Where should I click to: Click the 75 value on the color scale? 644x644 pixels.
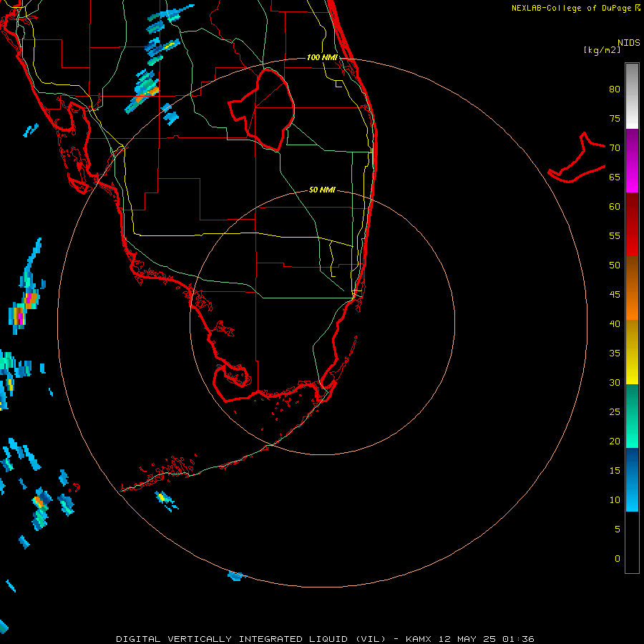615,118
